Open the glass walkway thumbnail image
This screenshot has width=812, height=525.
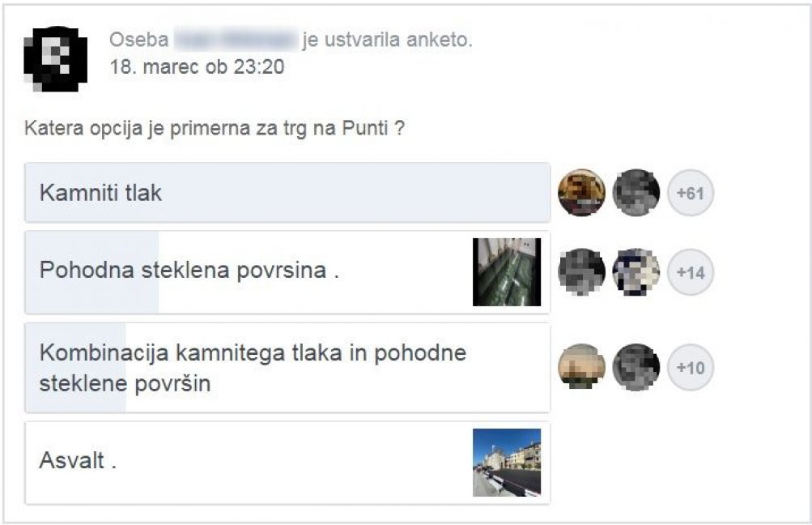click(x=507, y=272)
